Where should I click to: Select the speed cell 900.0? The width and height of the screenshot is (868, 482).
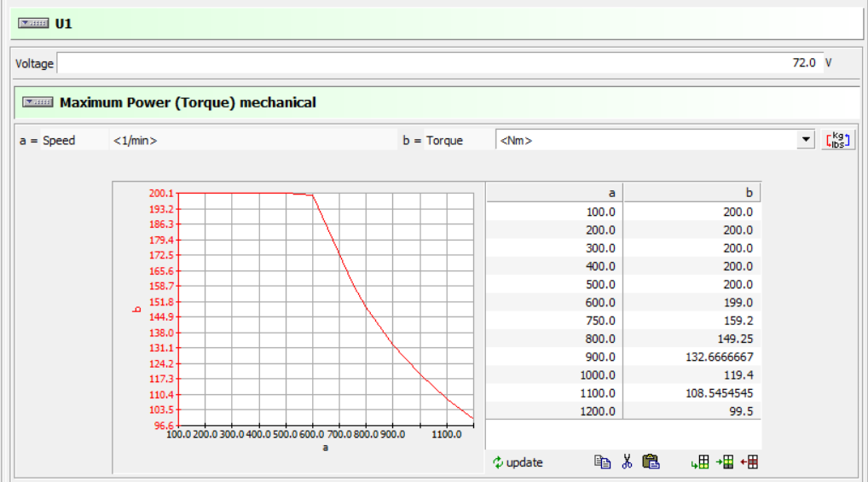click(x=555, y=357)
